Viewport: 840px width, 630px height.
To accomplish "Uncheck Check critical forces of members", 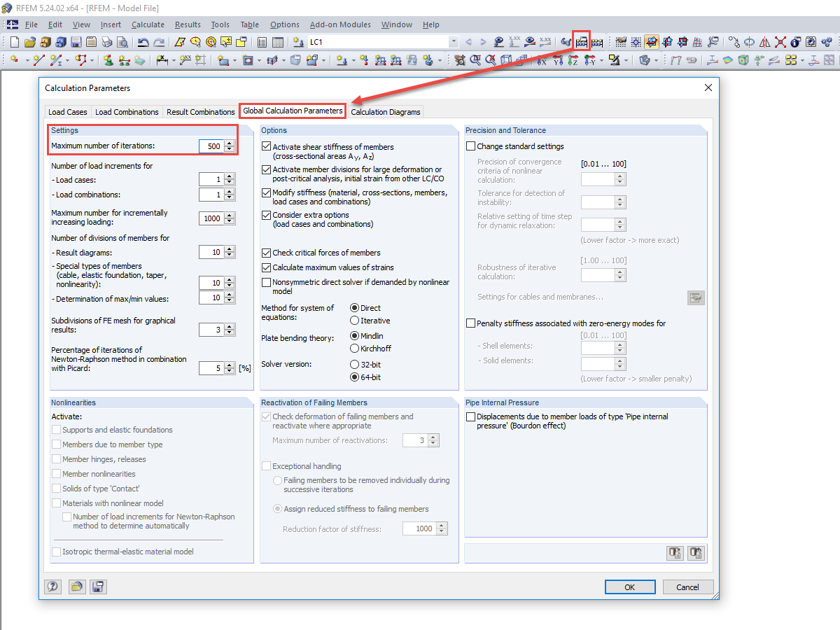I will (x=266, y=253).
